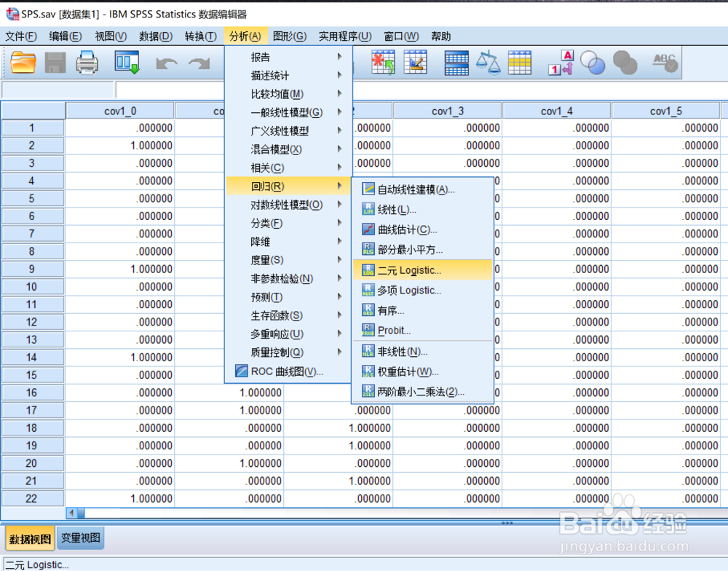Open the 编辑(E) menu
Image resolution: width=728 pixels, height=571 pixels.
(x=66, y=36)
